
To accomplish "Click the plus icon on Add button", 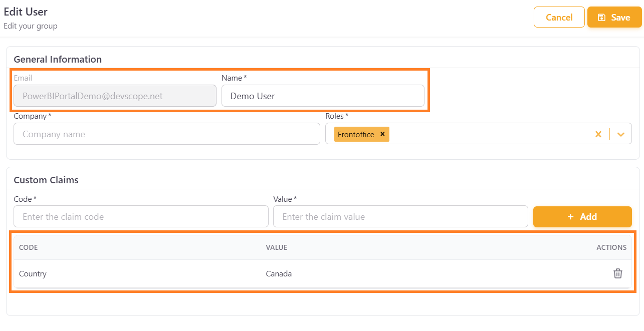I will [570, 217].
